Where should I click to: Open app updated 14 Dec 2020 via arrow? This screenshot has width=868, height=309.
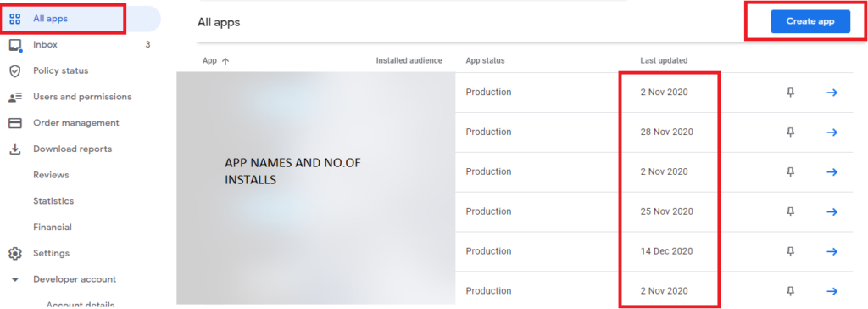(832, 251)
